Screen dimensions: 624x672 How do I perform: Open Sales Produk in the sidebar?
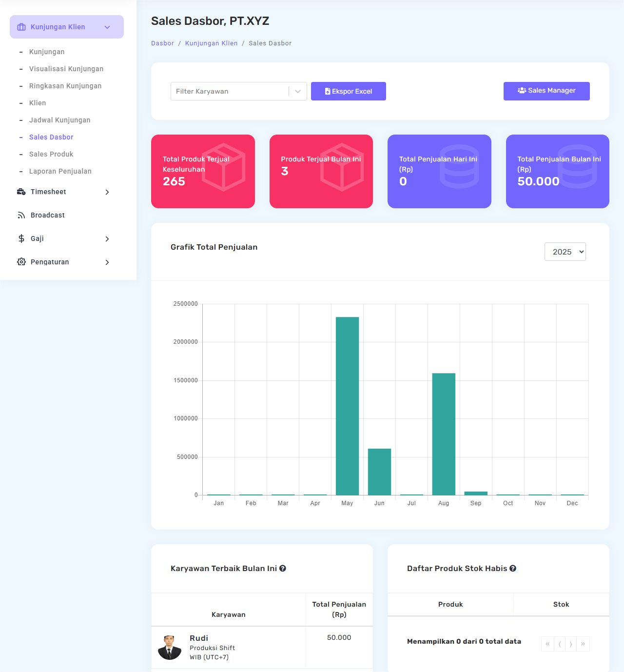tap(51, 154)
